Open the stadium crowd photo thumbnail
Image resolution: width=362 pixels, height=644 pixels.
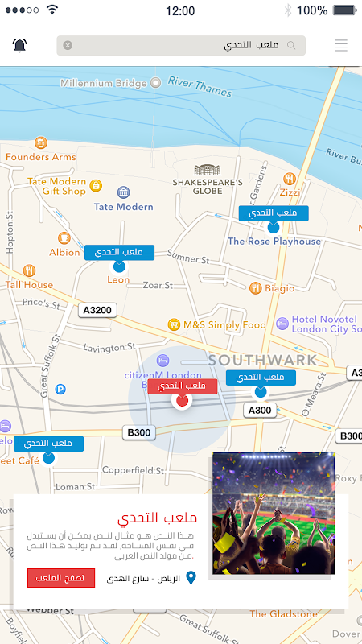[274, 514]
